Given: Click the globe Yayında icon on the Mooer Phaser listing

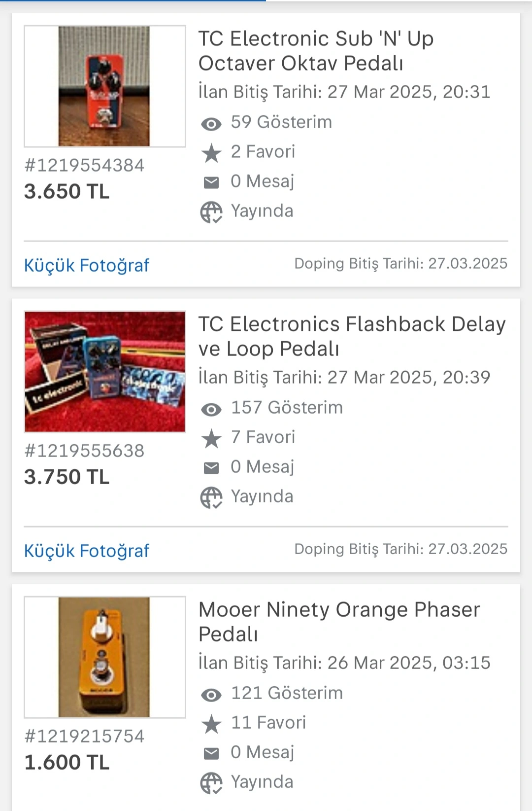Looking at the screenshot, I should tap(211, 783).
